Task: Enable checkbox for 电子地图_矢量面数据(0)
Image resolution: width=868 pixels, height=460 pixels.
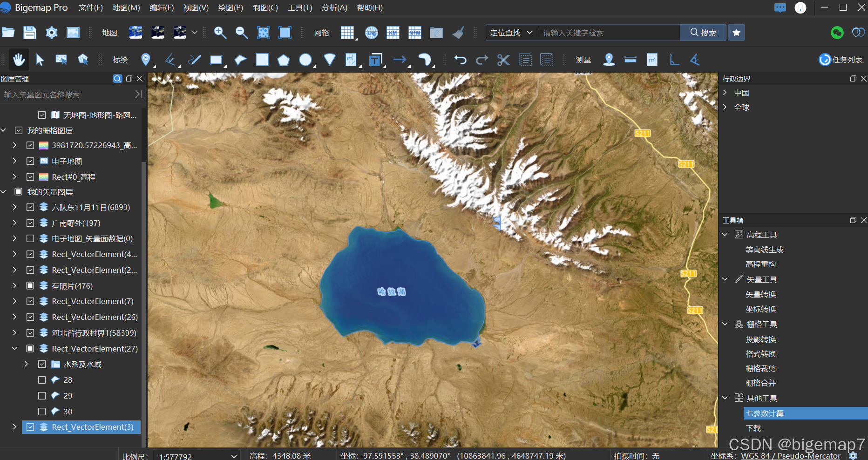Action: [30, 238]
